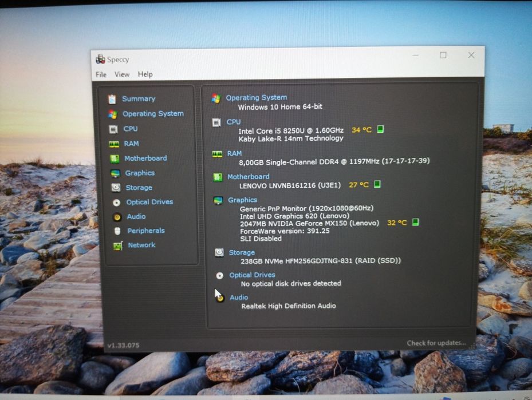Image resolution: width=532 pixels, height=400 pixels.
Task: Click the Network card icon in sidebar
Action: [118, 245]
